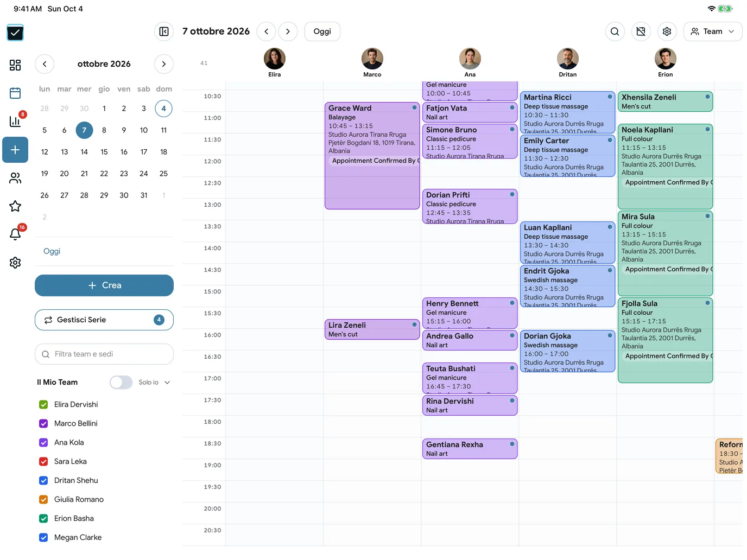Viewport: 747px width, 560px height.
Task: Uncheck Megan Clarke team member
Action: pyautogui.click(x=43, y=538)
